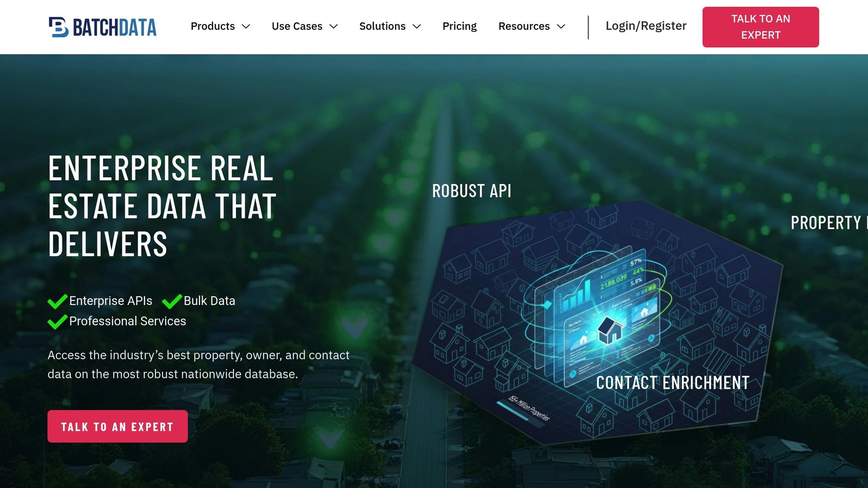Expand the Solutions dropdown chevron
Image resolution: width=868 pixels, height=488 pixels.
pos(417,26)
